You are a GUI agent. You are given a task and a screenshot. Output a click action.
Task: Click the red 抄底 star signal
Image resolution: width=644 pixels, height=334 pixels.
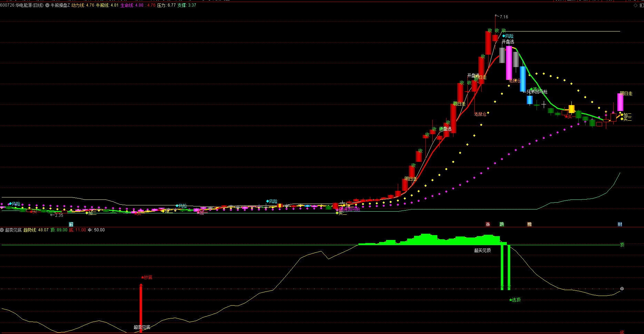click(147, 277)
